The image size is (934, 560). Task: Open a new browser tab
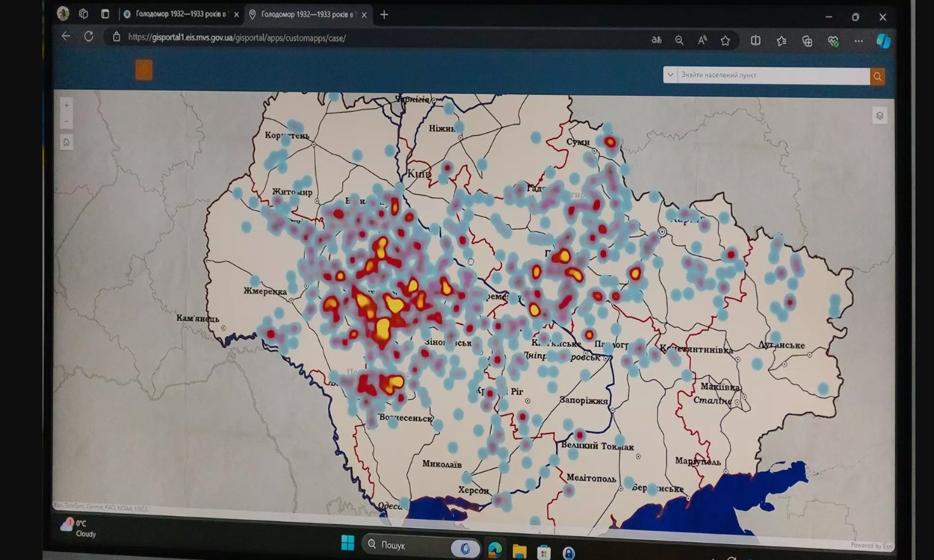[x=384, y=15]
